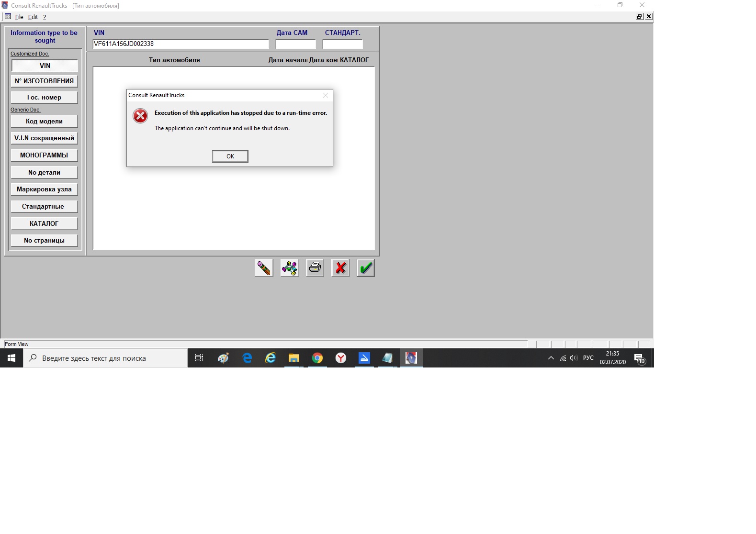
Task: Click the taskbar clock showing 21:35
Action: click(612, 358)
